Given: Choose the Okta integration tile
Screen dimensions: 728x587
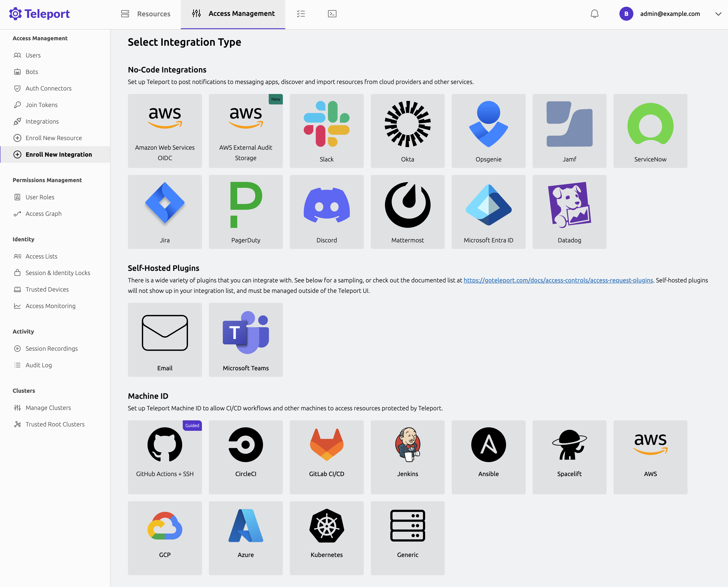Looking at the screenshot, I should [x=407, y=131].
